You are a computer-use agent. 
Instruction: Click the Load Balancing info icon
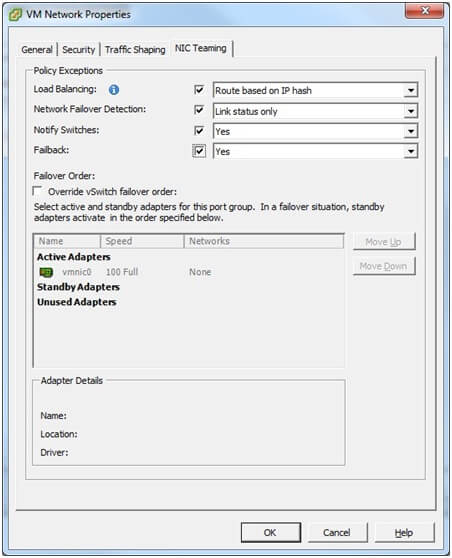click(x=114, y=90)
